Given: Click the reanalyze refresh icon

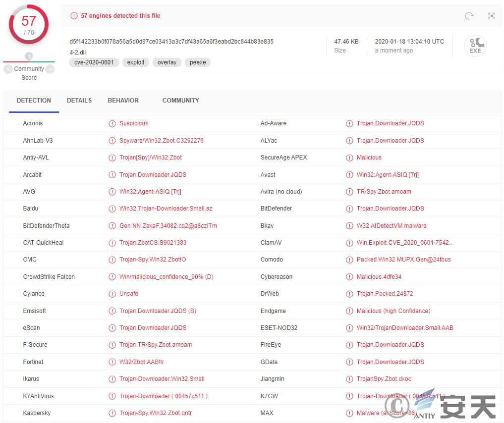Looking at the screenshot, I should point(469,16).
